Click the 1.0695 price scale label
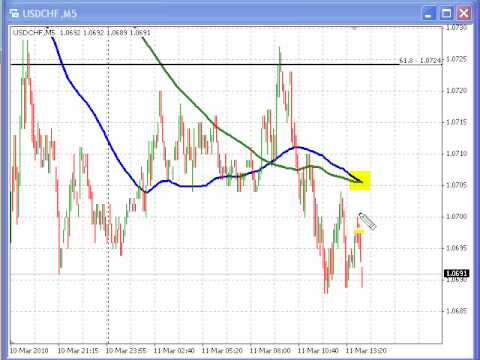 click(456, 248)
